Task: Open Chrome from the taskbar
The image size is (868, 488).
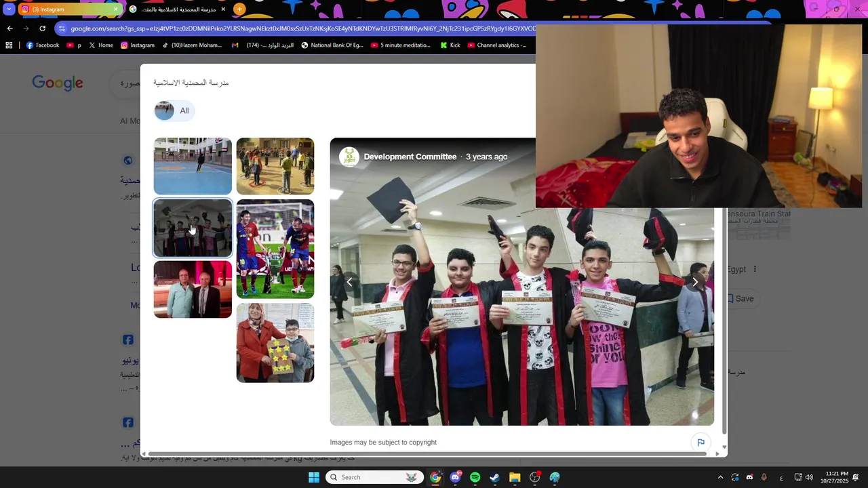Action: point(435,477)
